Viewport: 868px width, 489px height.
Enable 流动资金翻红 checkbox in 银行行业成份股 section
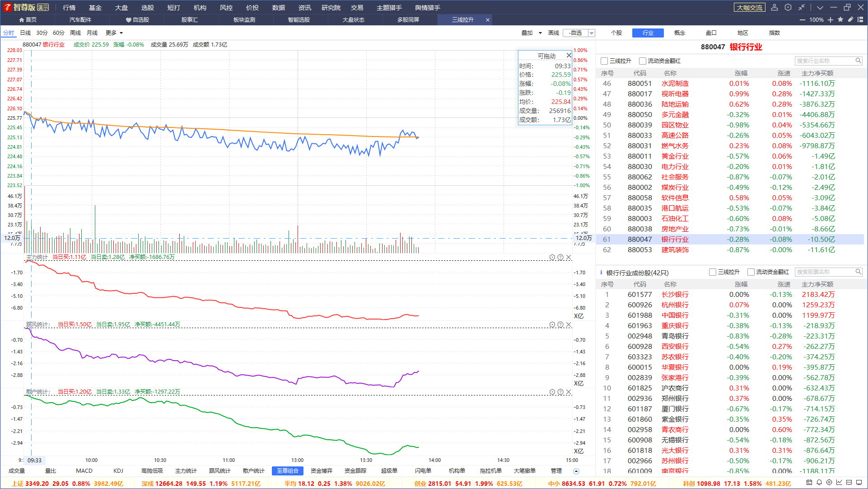coord(751,272)
